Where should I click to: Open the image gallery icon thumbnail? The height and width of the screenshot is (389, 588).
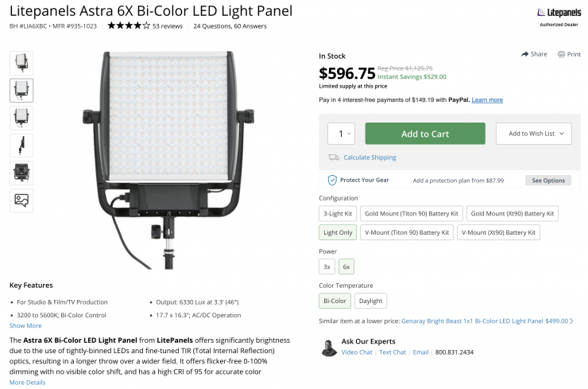coord(21,200)
